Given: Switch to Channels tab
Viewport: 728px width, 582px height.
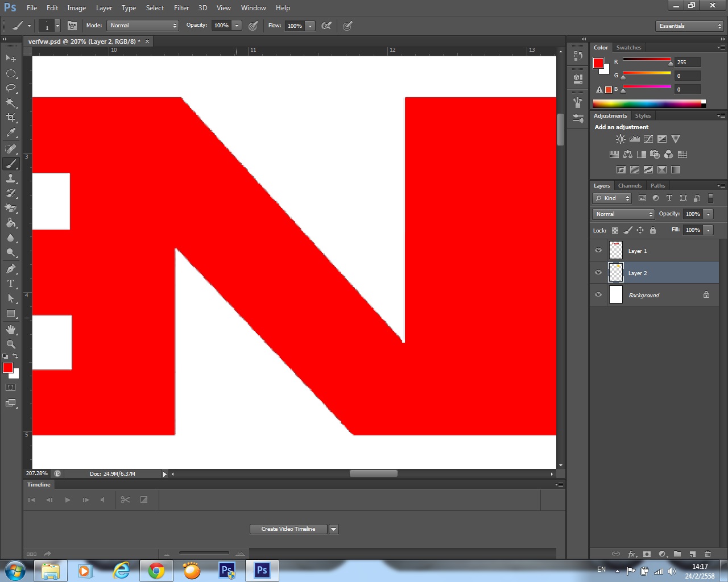Looking at the screenshot, I should click(x=630, y=186).
